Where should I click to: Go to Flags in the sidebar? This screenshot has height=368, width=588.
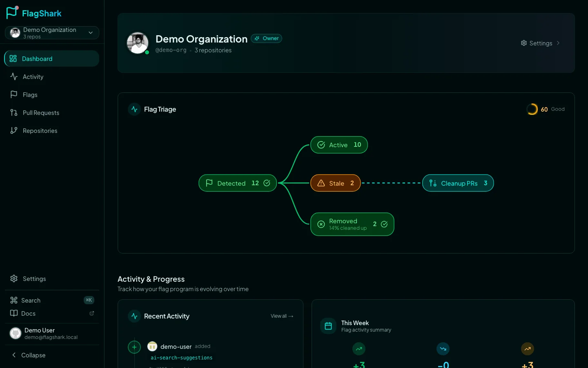[30, 95]
